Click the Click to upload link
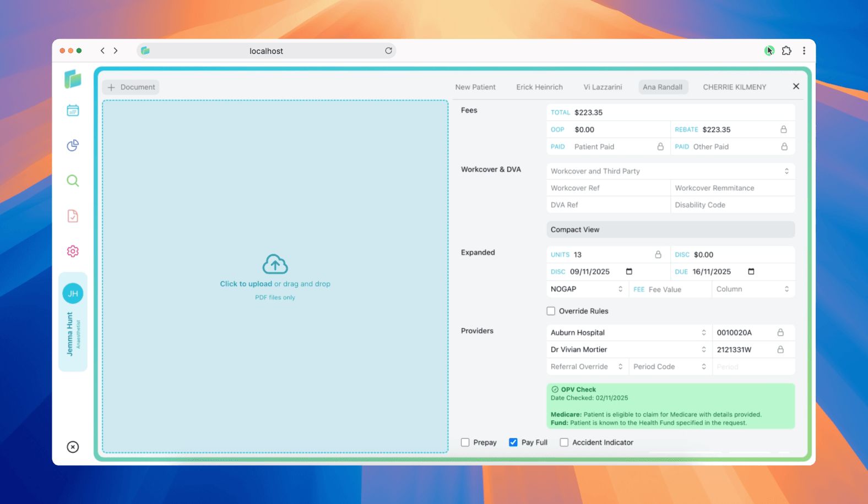Image resolution: width=868 pixels, height=504 pixels. pos(246,284)
